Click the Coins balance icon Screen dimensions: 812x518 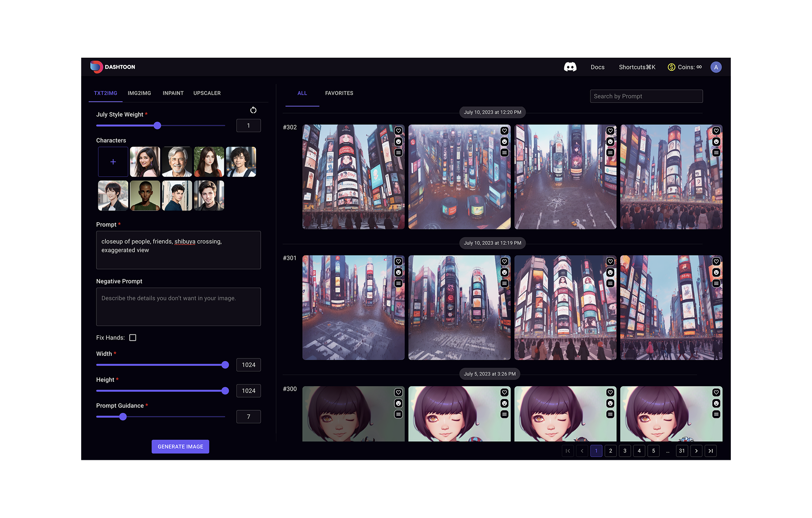[671, 67]
